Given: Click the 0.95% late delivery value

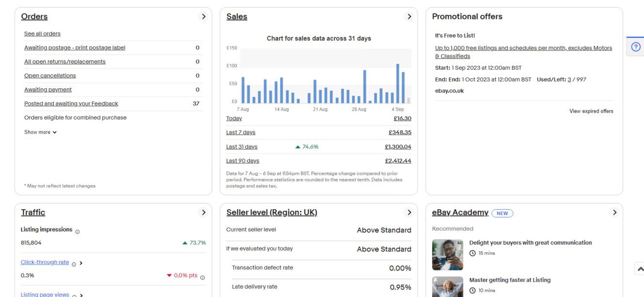Looking at the screenshot, I should click(400, 287).
